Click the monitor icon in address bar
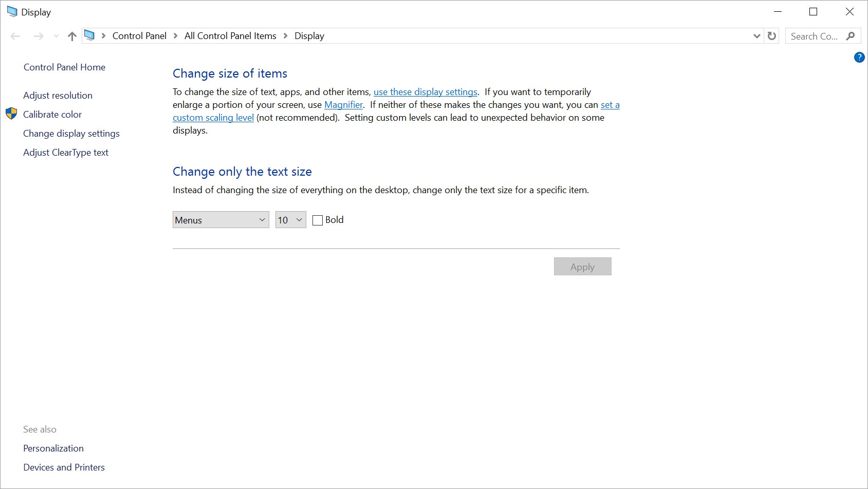Viewport: 868px width, 489px height. (89, 35)
